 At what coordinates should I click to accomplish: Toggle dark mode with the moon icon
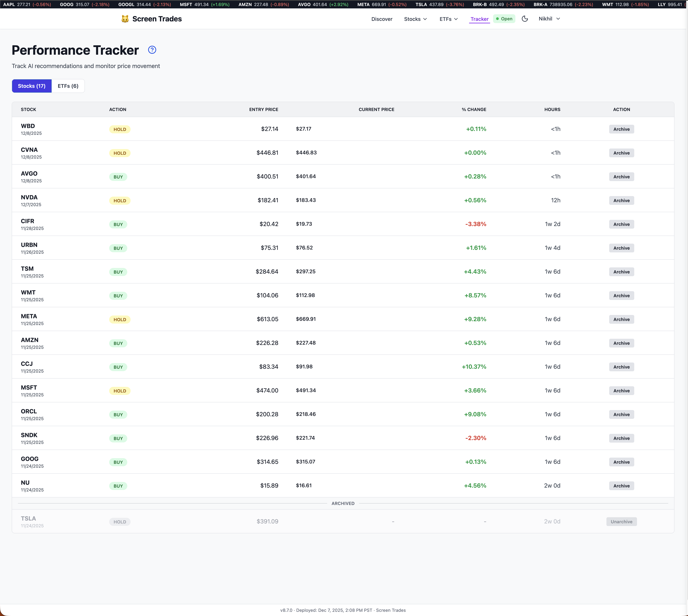tap(525, 19)
